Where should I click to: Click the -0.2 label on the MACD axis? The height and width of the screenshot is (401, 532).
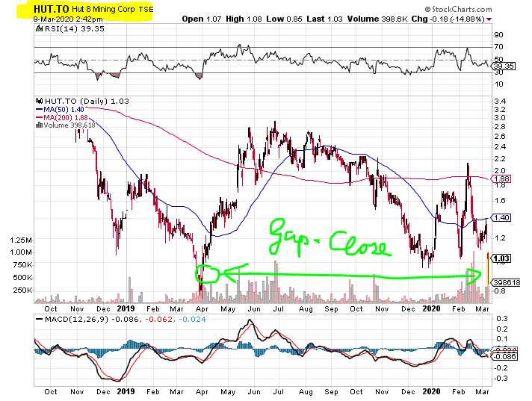tap(500, 368)
